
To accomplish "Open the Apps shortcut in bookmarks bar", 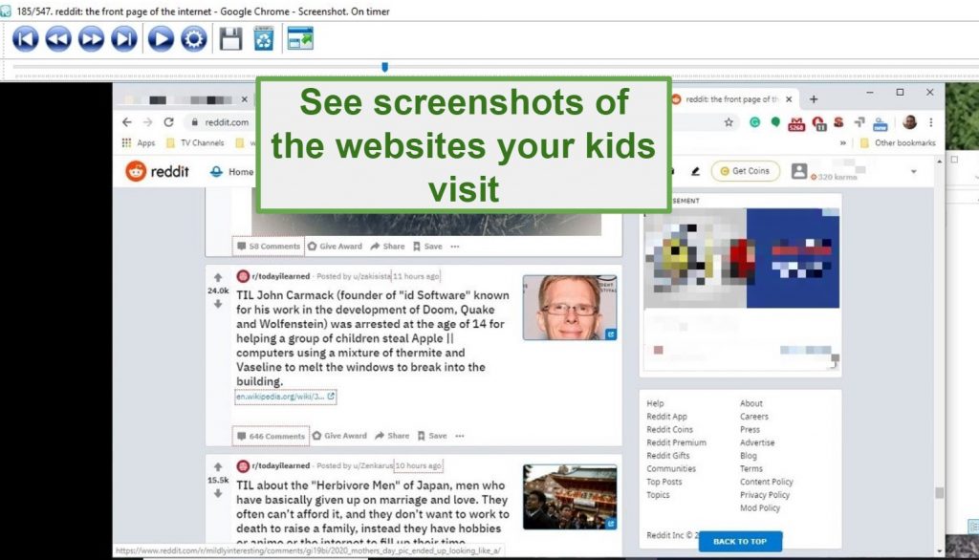I will tap(139, 143).
